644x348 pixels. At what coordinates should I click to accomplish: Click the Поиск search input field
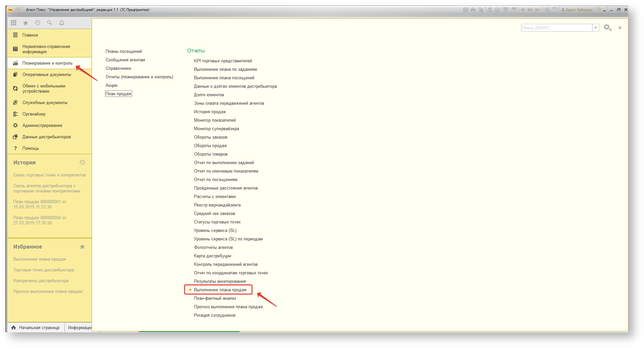point(556,28)
